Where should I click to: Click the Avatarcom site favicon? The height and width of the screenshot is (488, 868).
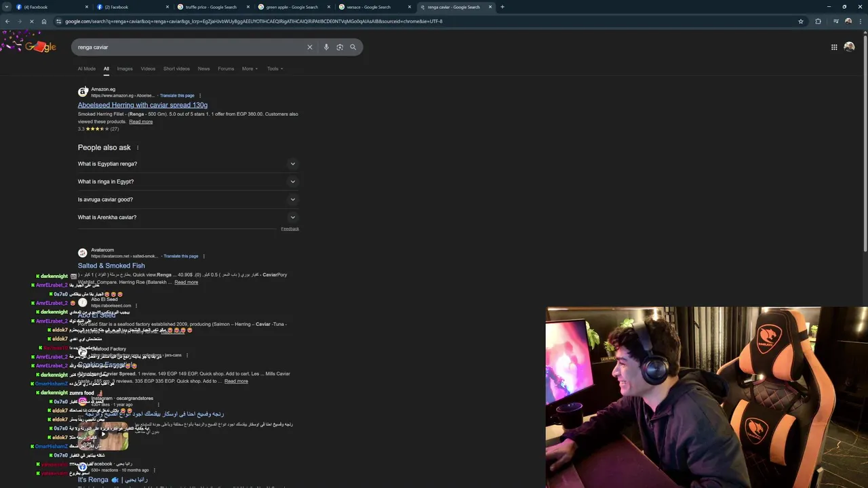click(83, 253)
